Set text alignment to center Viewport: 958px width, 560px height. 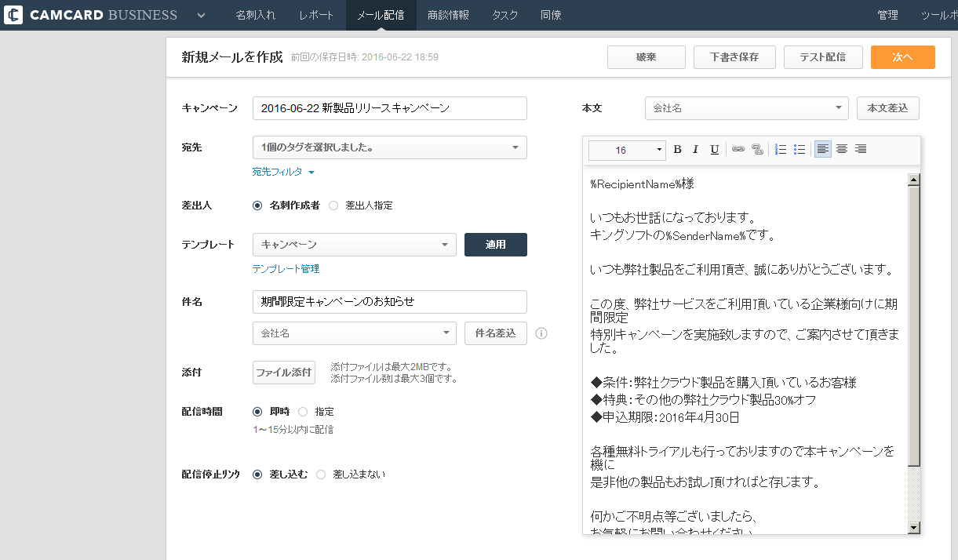click(841, 149)
